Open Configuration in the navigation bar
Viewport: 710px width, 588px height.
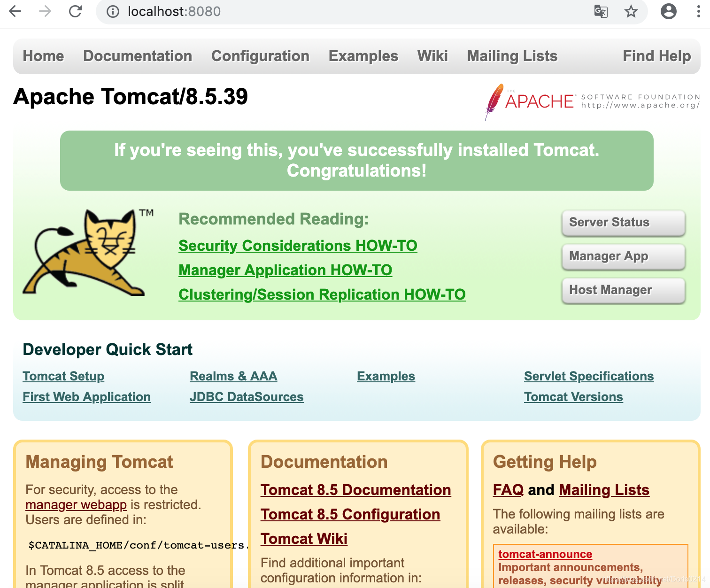point(260,56)
